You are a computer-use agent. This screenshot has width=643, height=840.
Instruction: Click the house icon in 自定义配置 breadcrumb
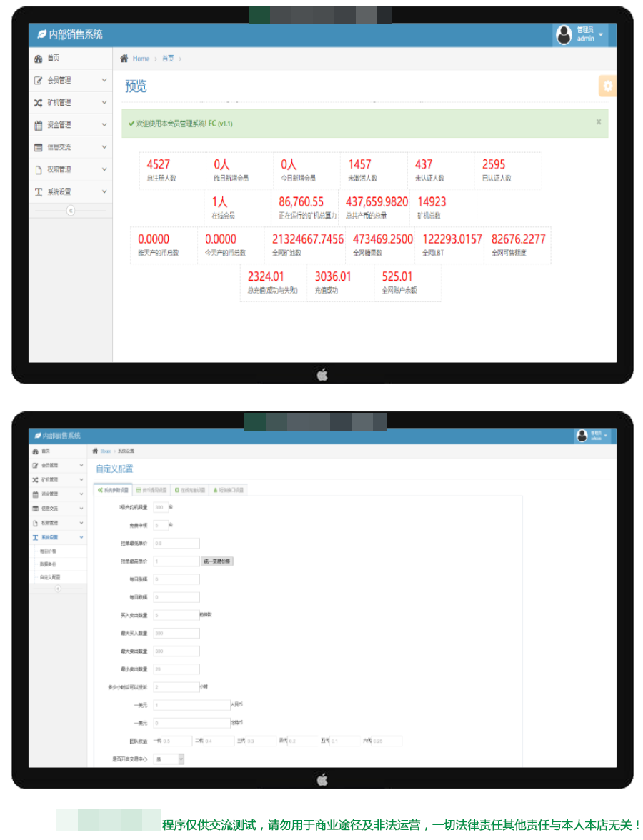click(x=96, y=451)
